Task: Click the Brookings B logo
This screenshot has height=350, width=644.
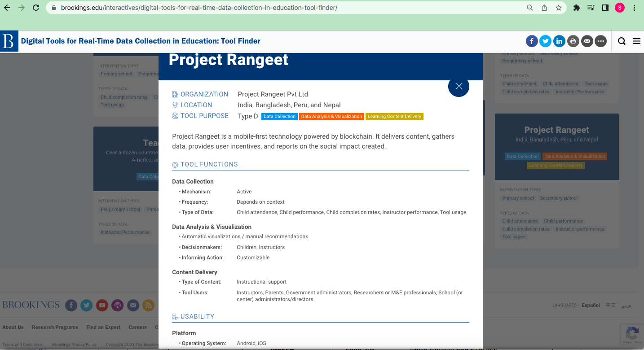Action: click(9, 41)
